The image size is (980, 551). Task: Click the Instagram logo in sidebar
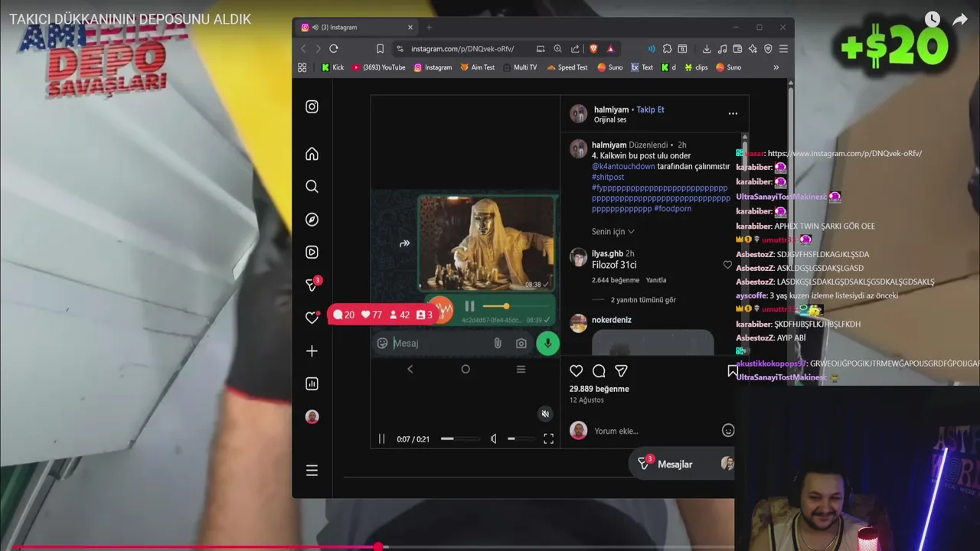pyautogui.click(x=312, y=106)
